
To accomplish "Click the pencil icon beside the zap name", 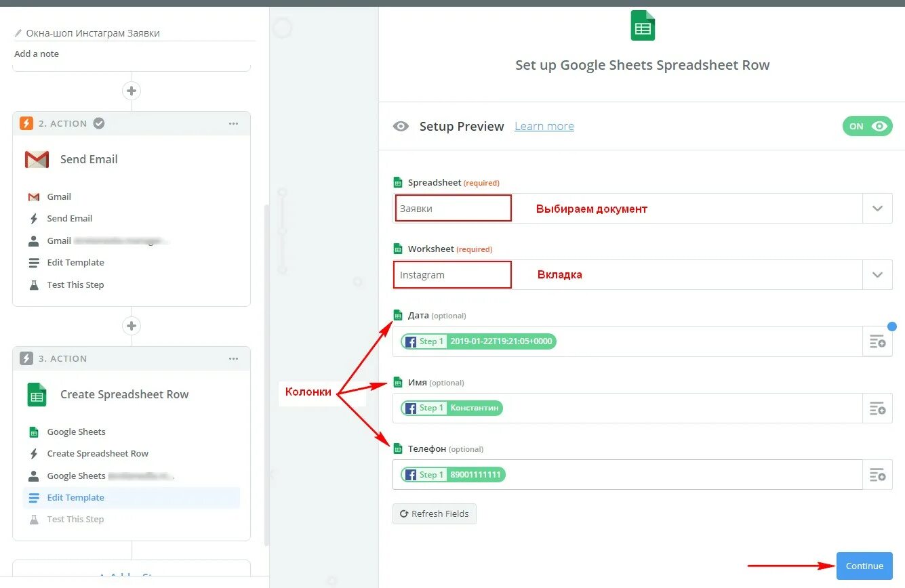I will click(18, 33).
